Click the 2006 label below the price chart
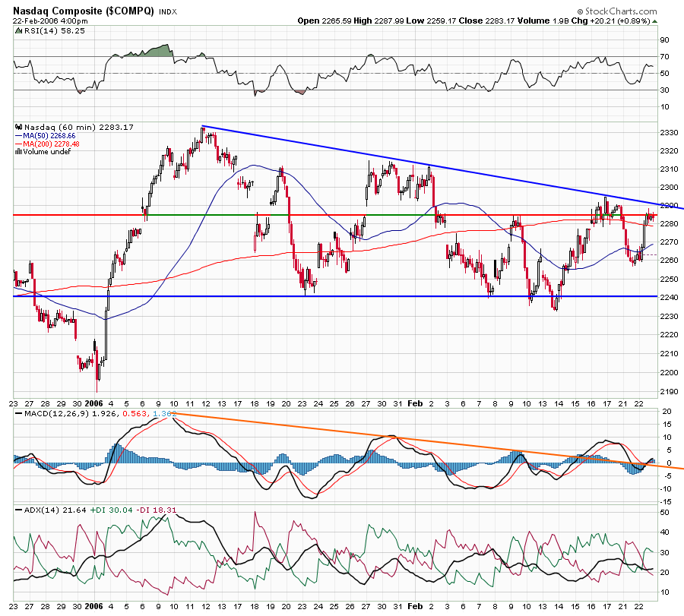The height and width of the screenshot is (616, 684). tap(93, 403)
